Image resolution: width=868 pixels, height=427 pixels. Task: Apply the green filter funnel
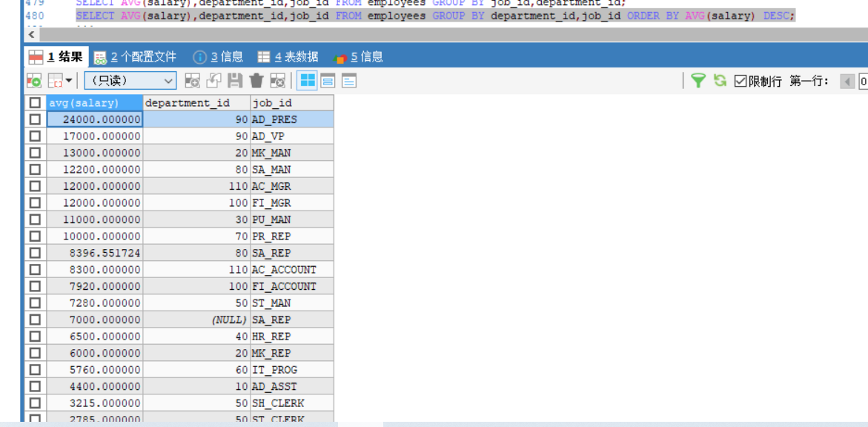[x=699, y=81]
